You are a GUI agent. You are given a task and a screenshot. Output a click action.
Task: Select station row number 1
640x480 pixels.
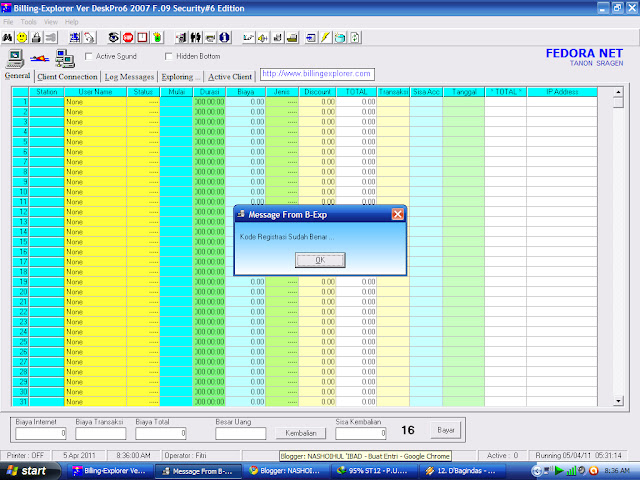click(x=20, y=102)
